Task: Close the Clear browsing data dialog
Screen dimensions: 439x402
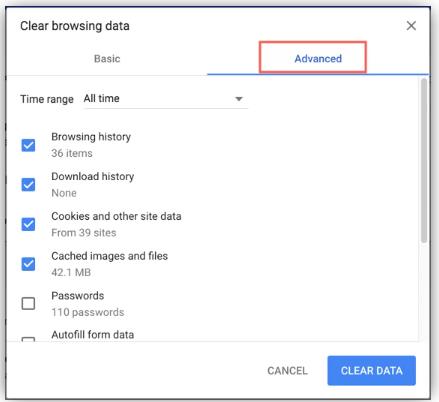Action: (411, 26)
